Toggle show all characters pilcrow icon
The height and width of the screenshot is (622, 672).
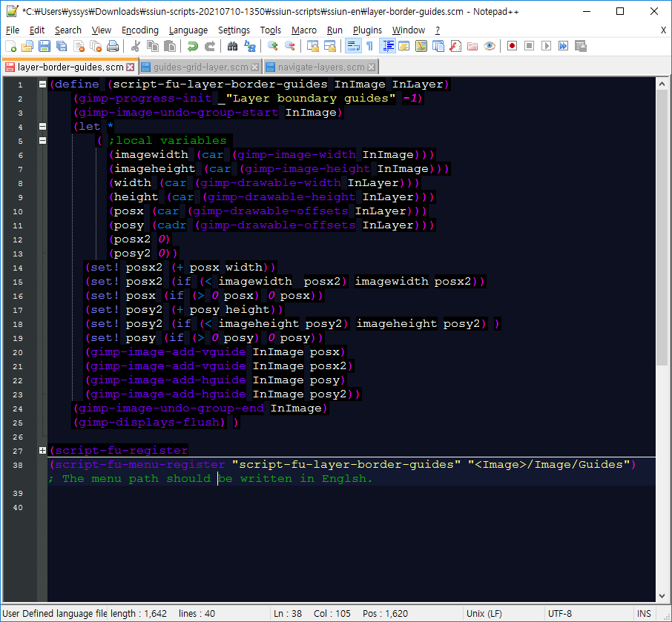369,46
